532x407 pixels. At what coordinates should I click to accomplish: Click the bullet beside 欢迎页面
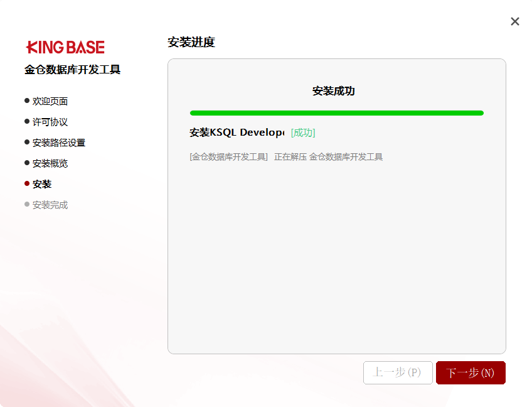[x=27, y=100]
